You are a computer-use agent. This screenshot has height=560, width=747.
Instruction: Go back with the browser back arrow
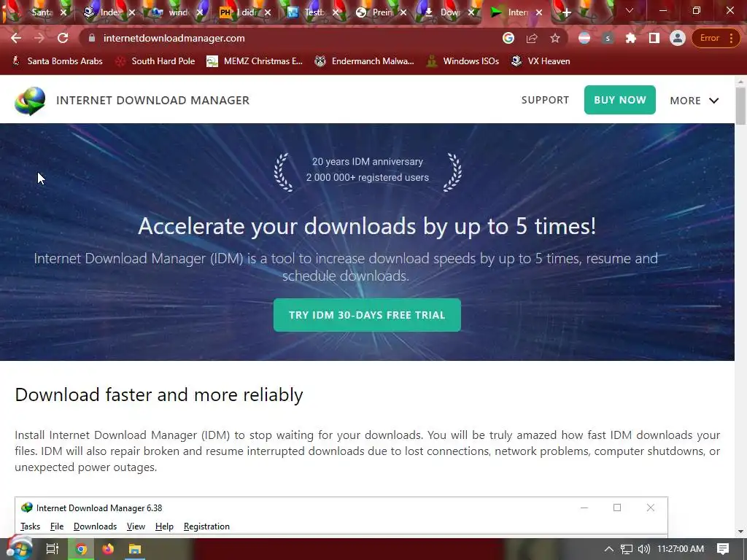16,38
